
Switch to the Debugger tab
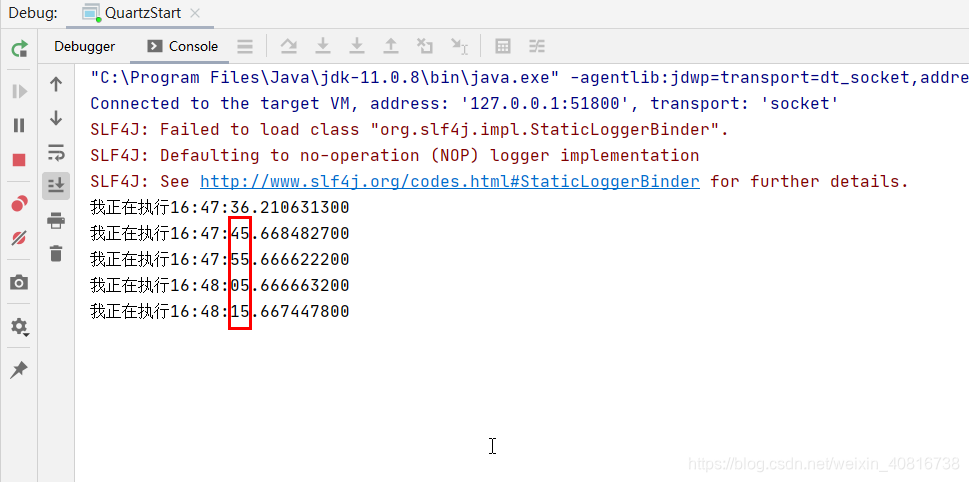tap(85, 46)
